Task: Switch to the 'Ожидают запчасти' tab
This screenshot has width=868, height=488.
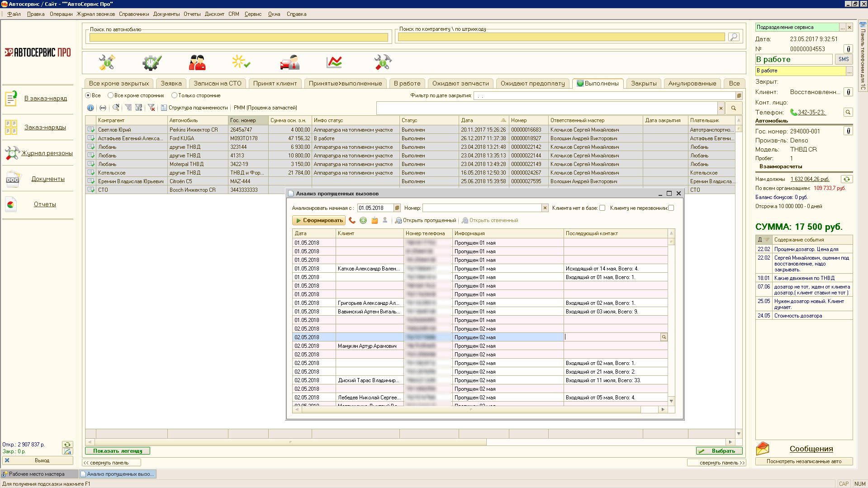Action: tap(460, 83)
